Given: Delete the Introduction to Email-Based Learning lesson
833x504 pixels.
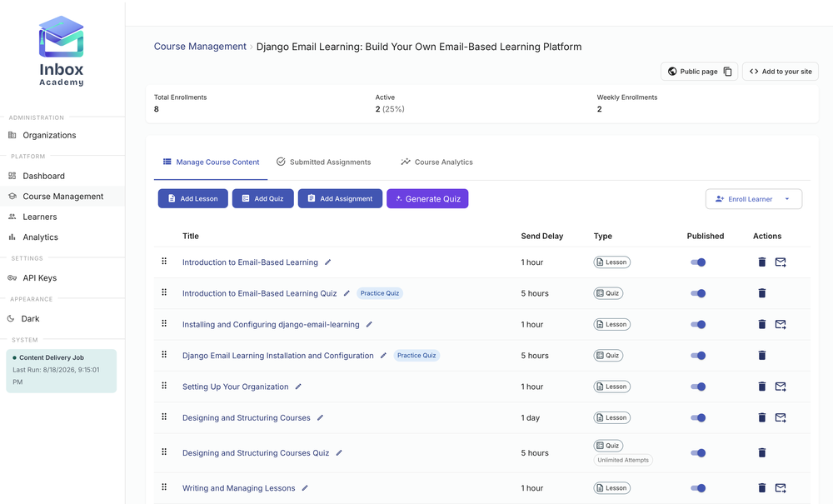Looking at the screenshot, I should [762, 262].
